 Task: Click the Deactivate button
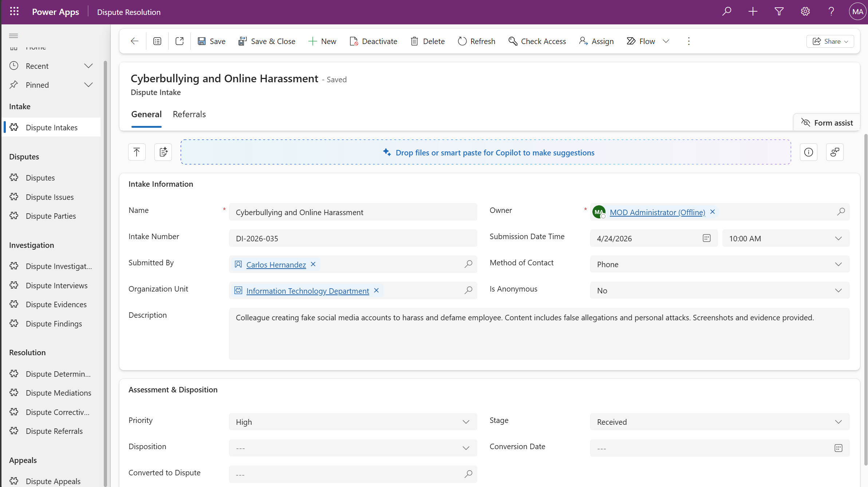click(373, 41)
